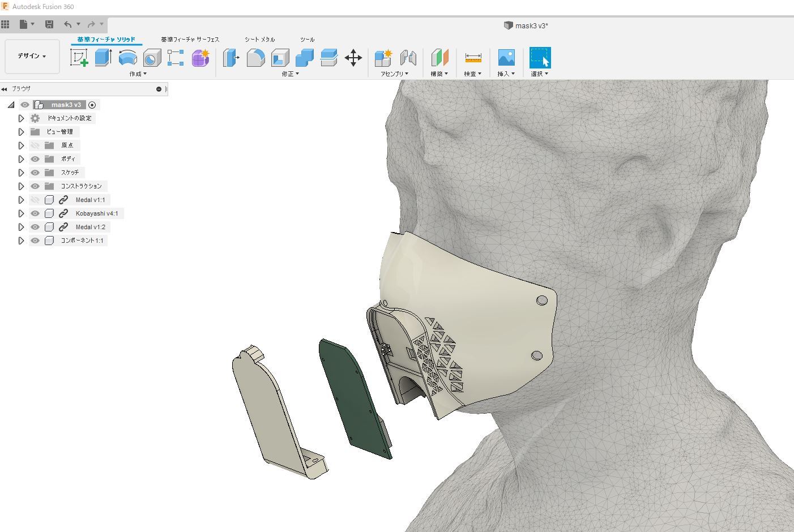Click the Move/Copy cross-arrows icon

click(353, 58)
